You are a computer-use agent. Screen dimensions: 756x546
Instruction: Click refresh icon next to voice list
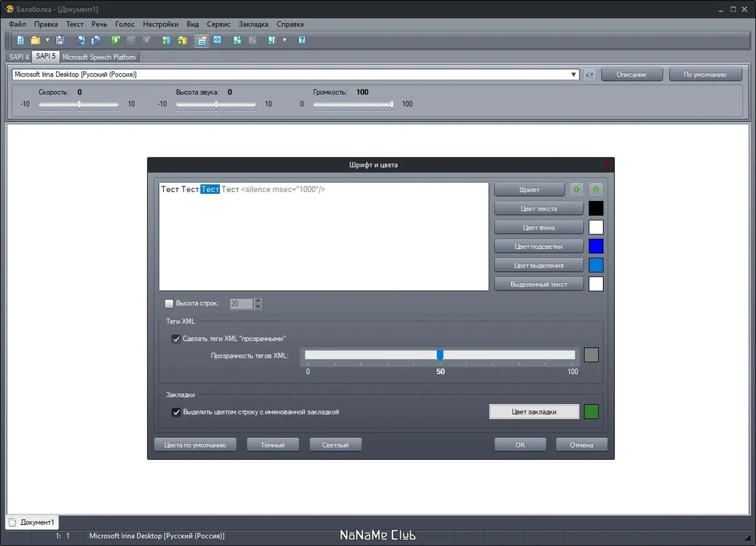point(590,74)
